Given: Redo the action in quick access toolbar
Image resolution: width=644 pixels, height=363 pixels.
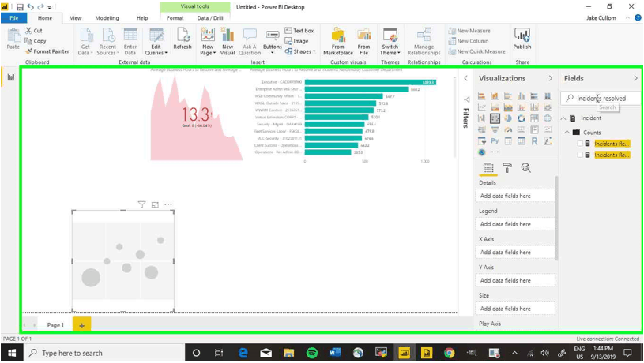Looking at the screenshot, I should click(x=40, y=7).
